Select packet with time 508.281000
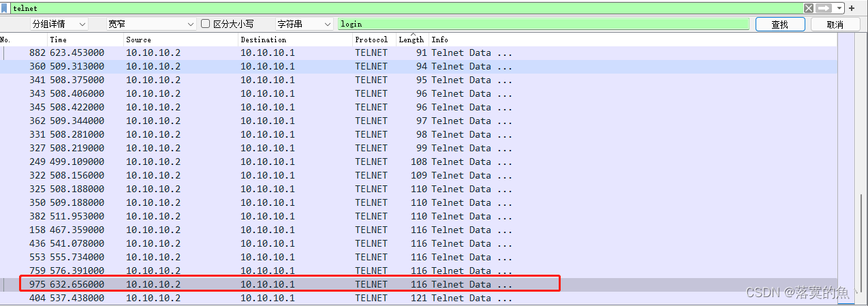 (418, 134)
